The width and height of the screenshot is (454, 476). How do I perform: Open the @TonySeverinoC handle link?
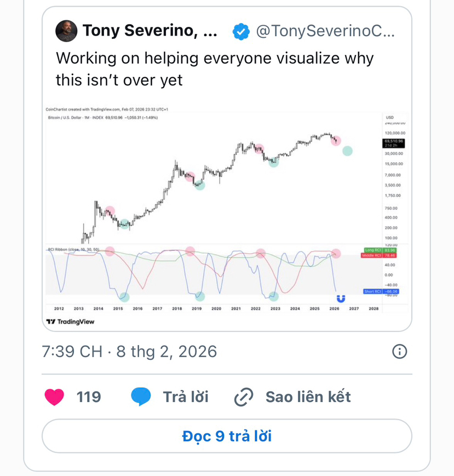pyautogui.click(x=325, y=32)
